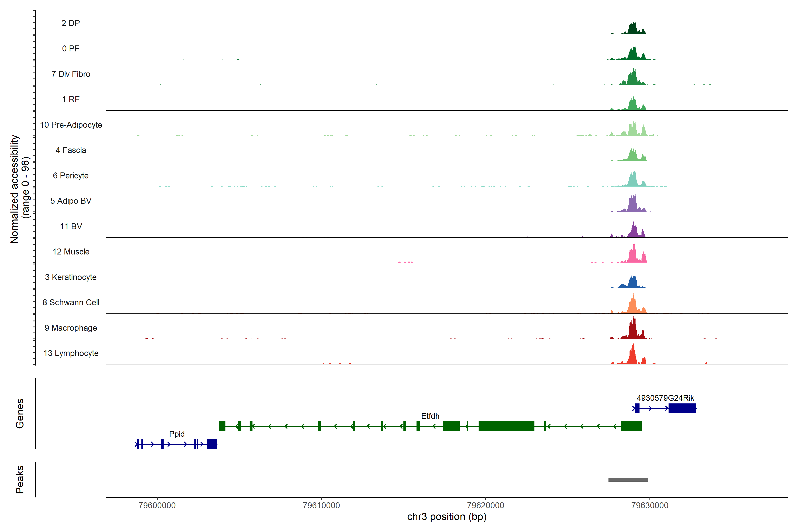The image size is (798, 532).
Task: Click the 79610000 axis tick label
Action: coord(321,506)
